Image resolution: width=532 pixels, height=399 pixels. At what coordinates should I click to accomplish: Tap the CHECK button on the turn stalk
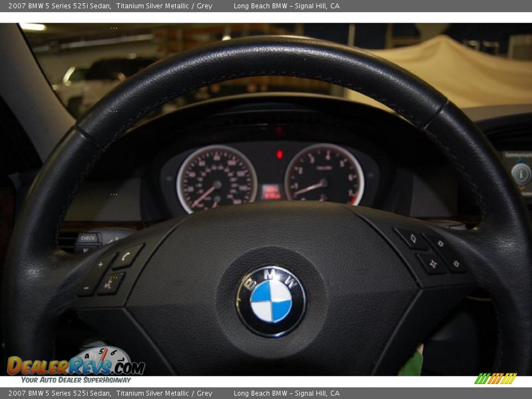tap(88, 238)
